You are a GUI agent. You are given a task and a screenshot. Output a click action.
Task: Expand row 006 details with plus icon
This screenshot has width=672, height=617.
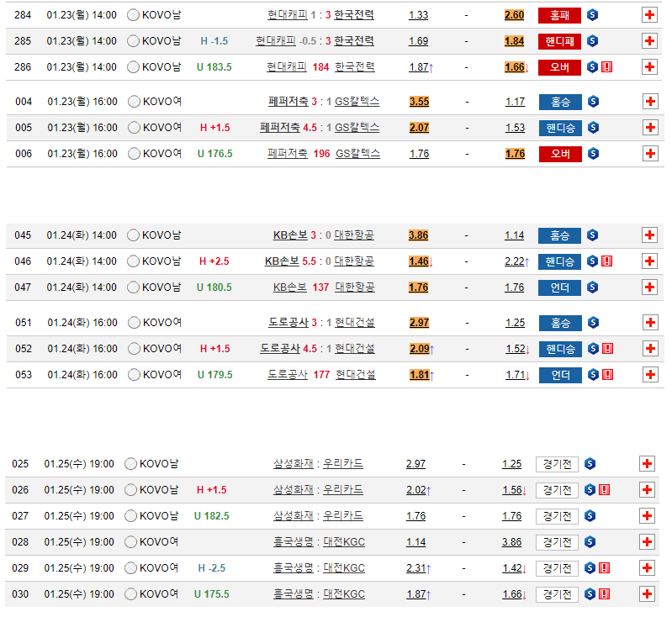pyautogui.click(x=648, y=154)
